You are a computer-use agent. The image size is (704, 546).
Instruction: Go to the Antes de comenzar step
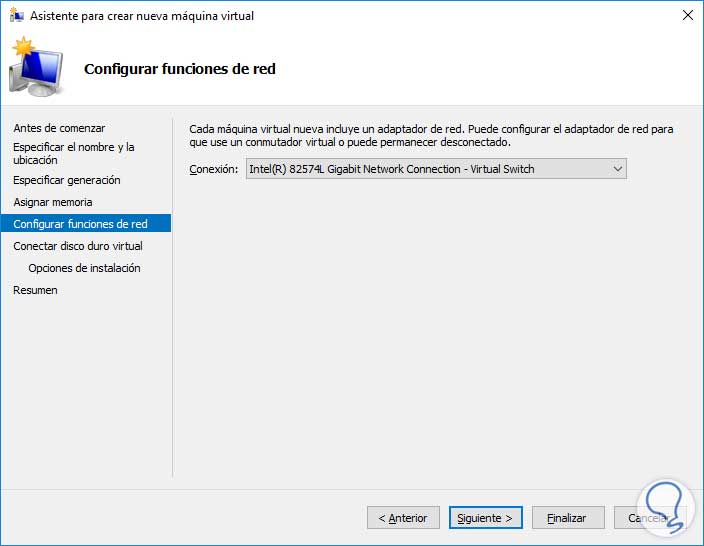(x=59, y=128)
